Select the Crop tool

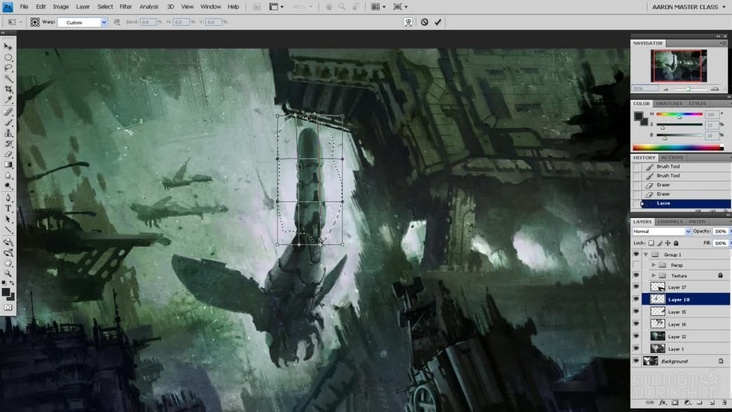[x=9, y=90]
